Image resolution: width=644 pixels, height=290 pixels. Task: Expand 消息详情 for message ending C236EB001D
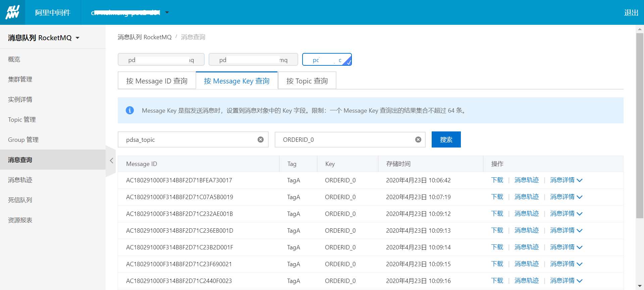[566, 230]
